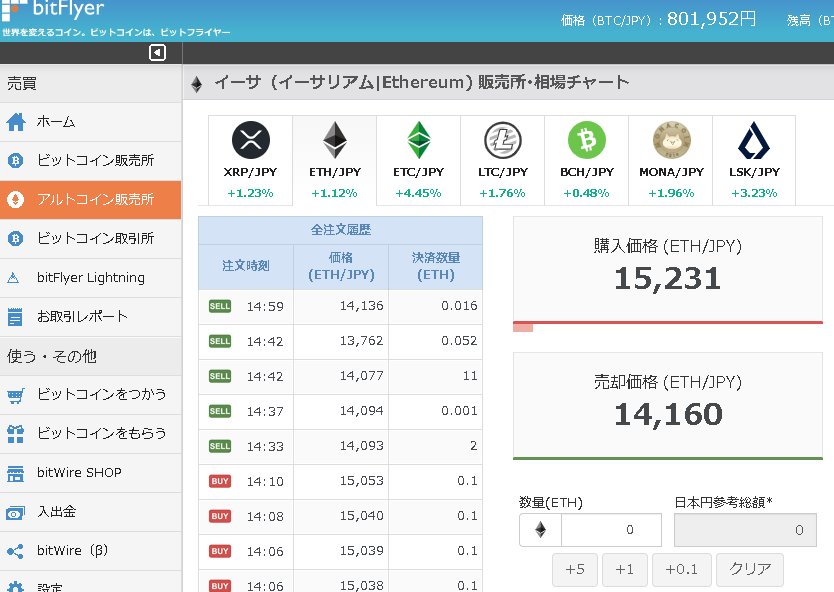Click the ビットコイン取引所 bitcoin icon
The image size is (834, 592).
pos(15,239)
